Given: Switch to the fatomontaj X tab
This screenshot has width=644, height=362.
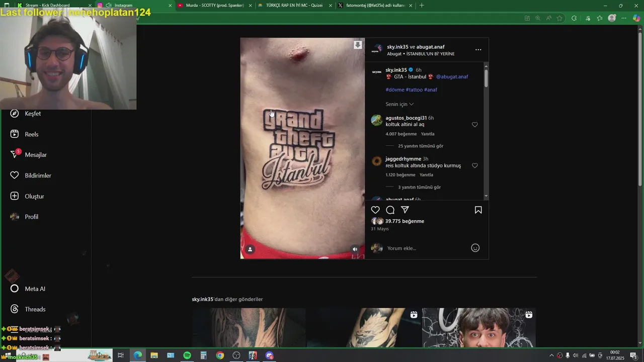Looking at the screenshot, I should click(x=375, y=6).
